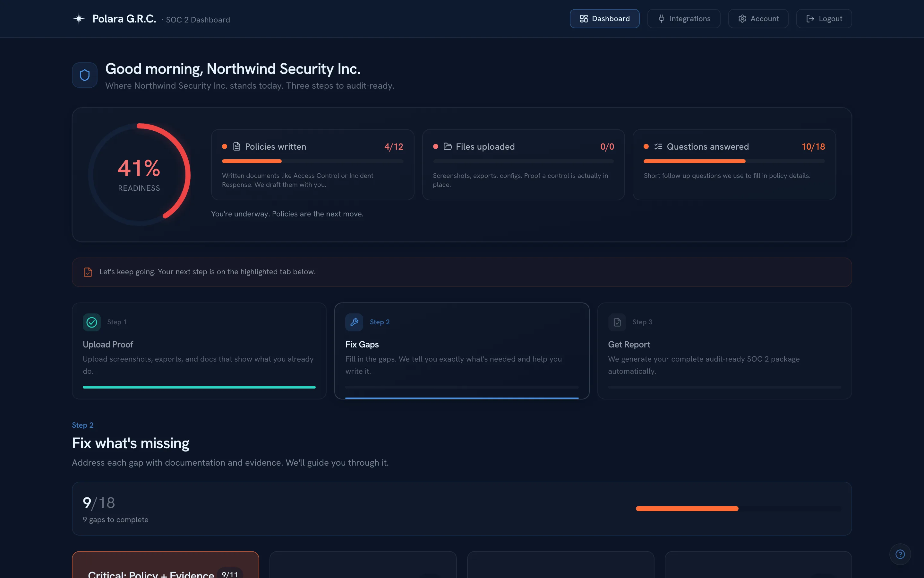Click the Policies written stat card
Screen dimensions: 924x578
[312, 164]
